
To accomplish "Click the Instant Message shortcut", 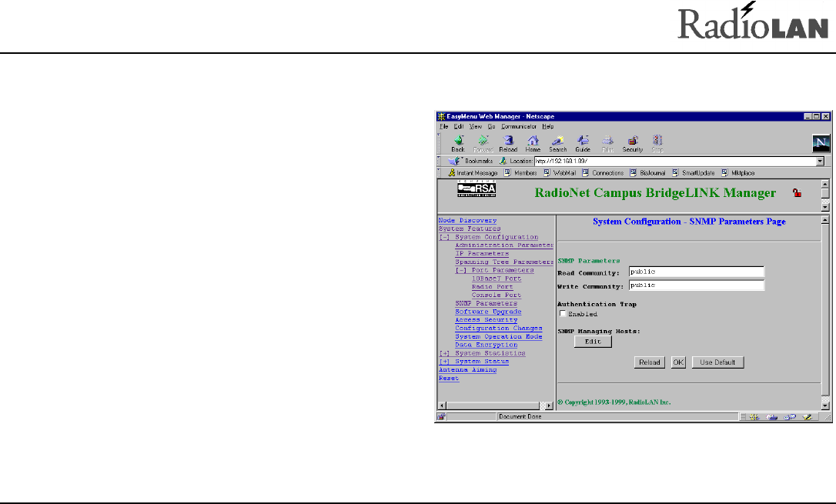I will click(473, 172).
